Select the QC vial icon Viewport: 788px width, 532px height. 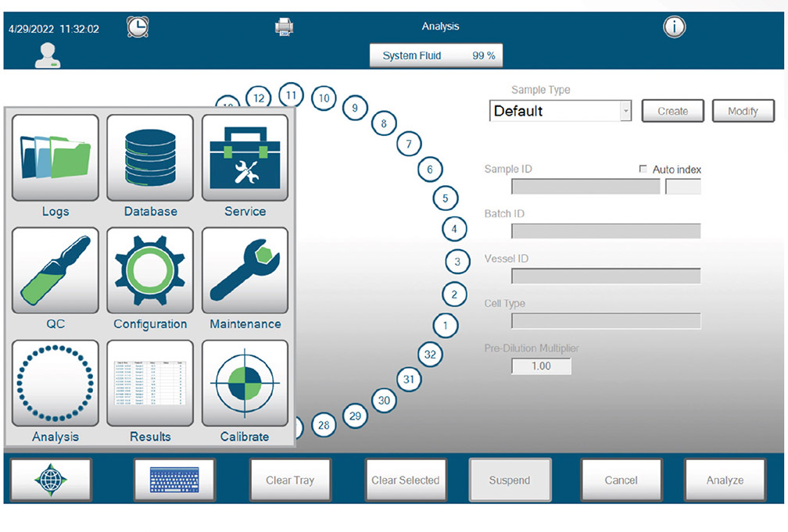point(56,271)
